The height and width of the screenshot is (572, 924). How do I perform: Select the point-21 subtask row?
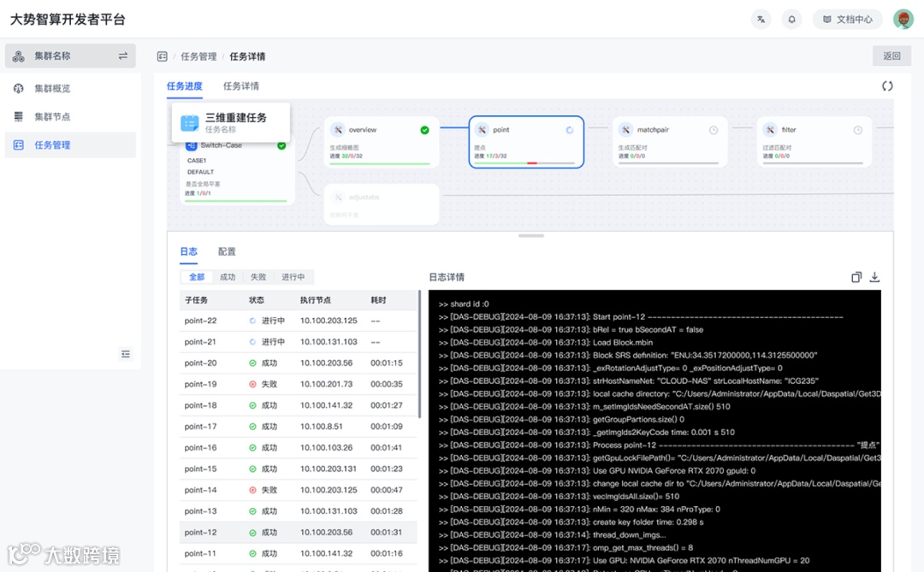coord(299,342)
